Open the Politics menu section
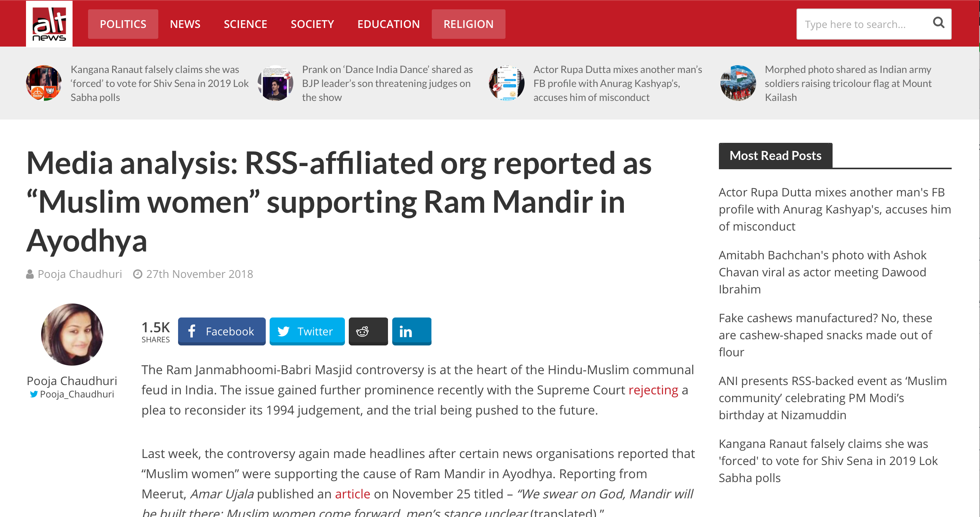 [123, 24]
